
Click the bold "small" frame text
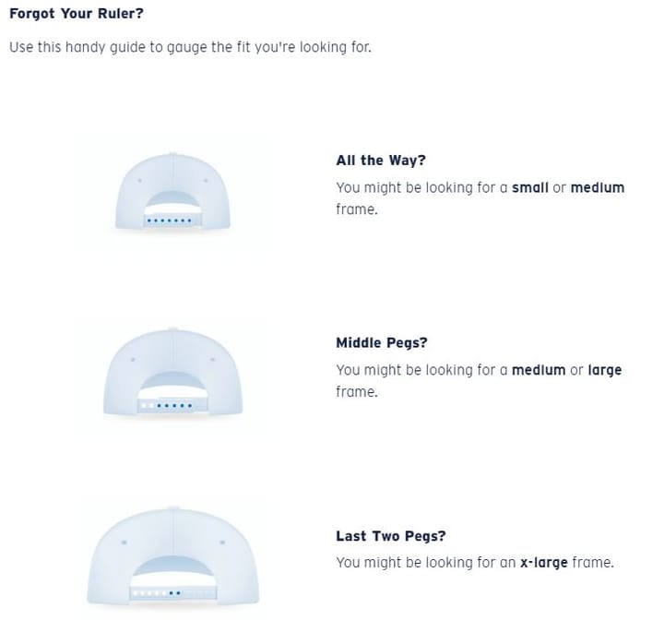pos(530,187)
